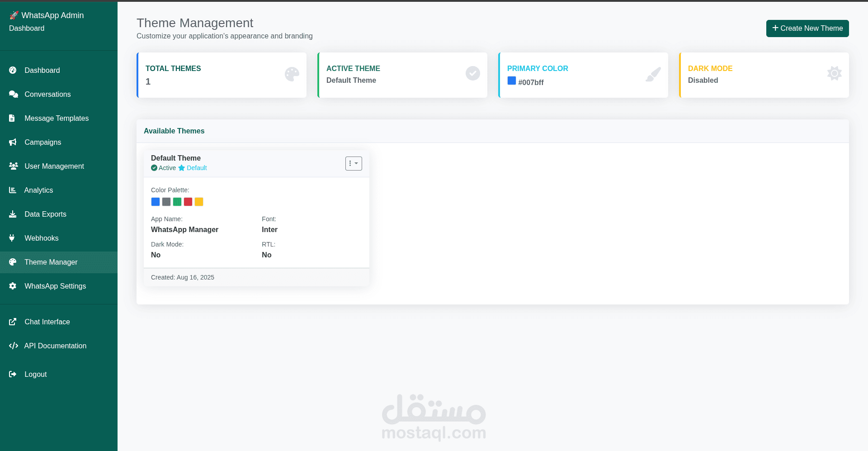
Task: Go to Conversations in sidebar
Action: (59, 94)
